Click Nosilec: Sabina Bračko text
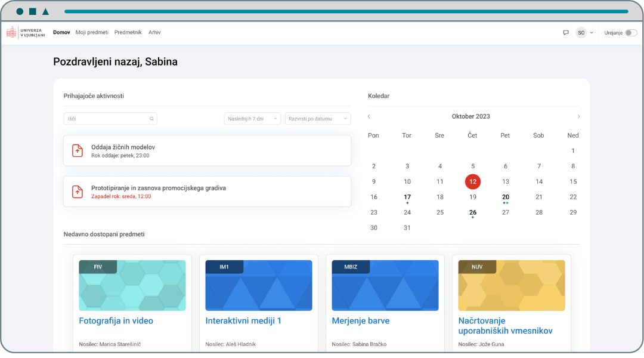 pos(359,344)
